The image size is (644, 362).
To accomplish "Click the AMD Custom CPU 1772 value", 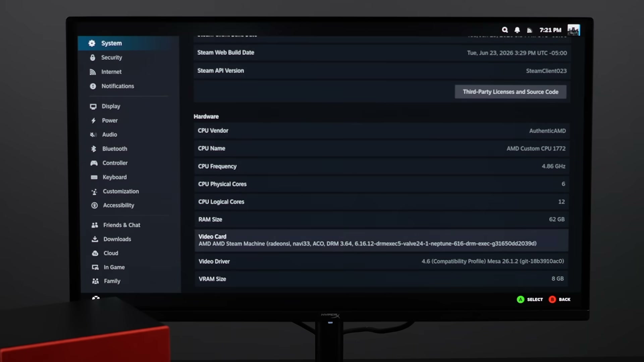I will (x=536, y=148).
